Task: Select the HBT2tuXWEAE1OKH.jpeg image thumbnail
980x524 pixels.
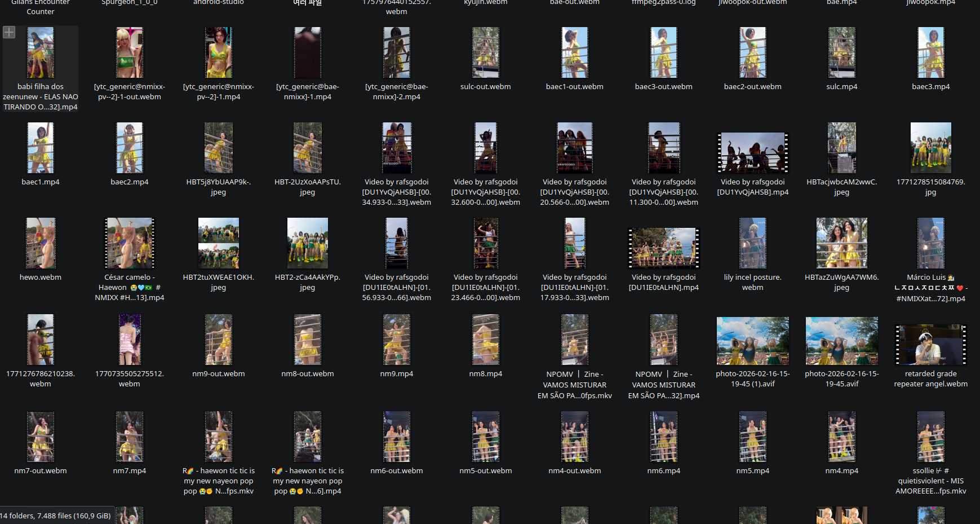Action: [x=219, y=243]
